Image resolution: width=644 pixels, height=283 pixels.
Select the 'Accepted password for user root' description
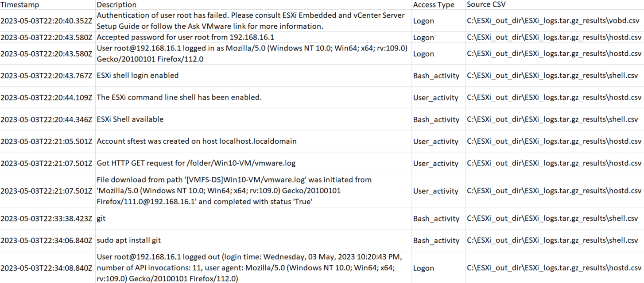click(186, 37)
